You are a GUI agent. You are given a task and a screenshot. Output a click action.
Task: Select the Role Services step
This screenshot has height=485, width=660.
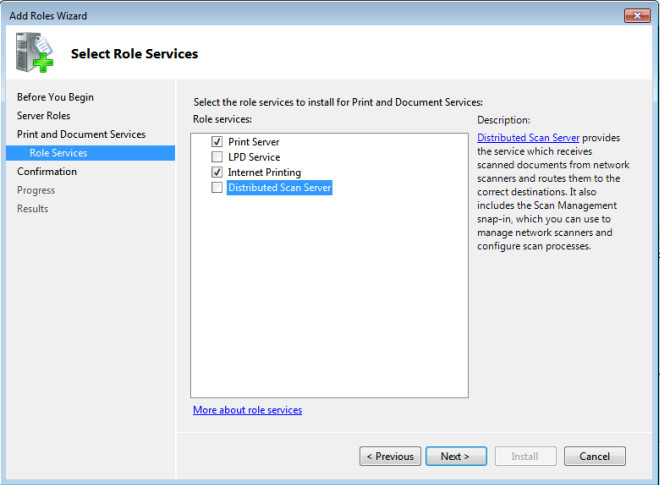click(90, 153)
